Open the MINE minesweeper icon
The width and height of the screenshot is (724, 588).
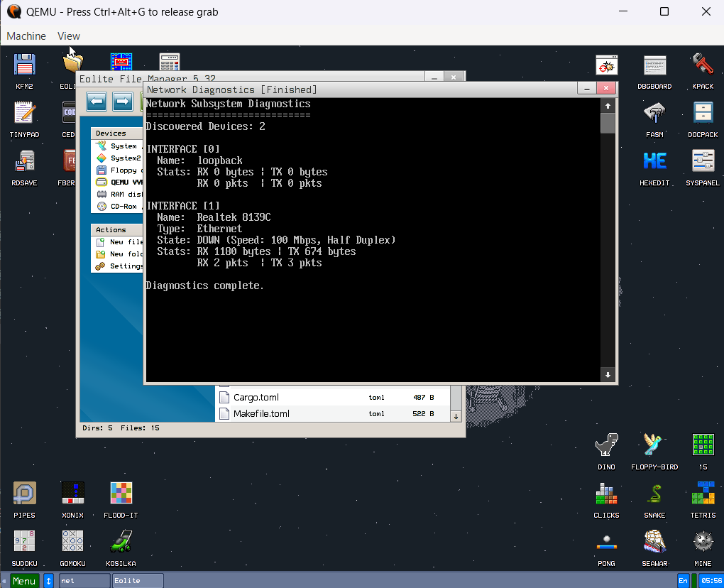point(703,543)
